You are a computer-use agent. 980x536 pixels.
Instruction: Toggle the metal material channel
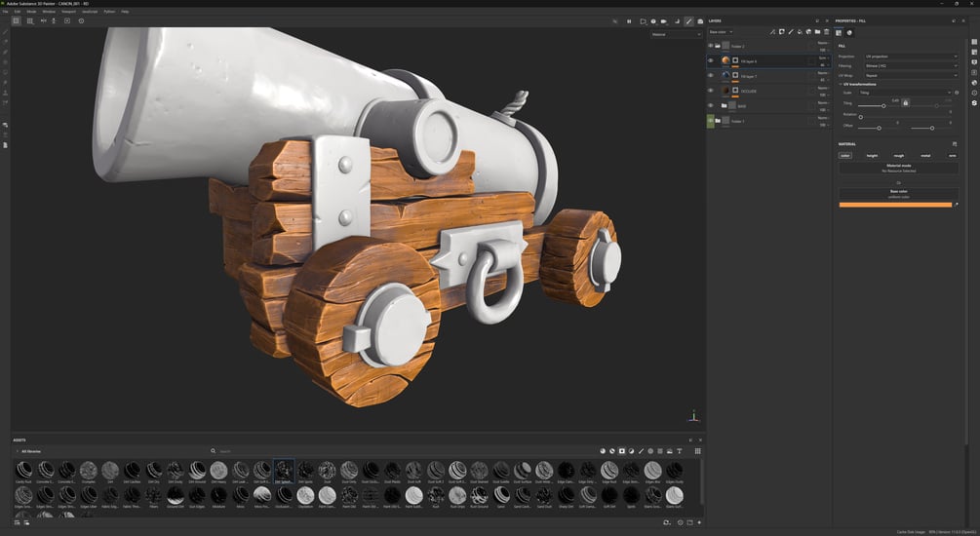925,156
